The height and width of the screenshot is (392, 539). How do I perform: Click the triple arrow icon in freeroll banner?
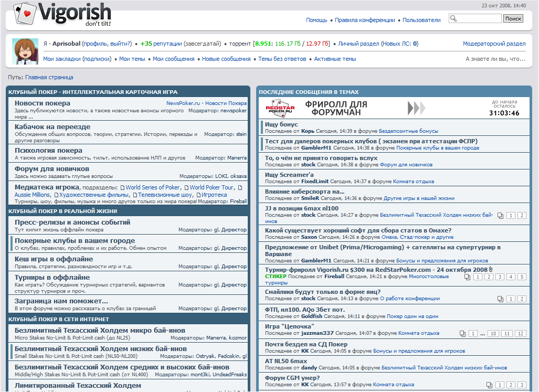(416, 108)
